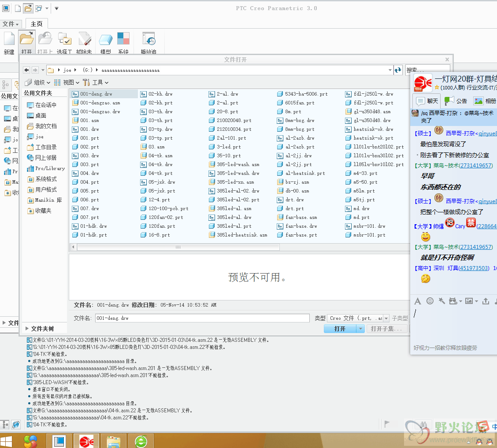Click the smiley emoji icon in chat toolbar
Viewport: 497px width, 448px height.
[x=430, y=301]
